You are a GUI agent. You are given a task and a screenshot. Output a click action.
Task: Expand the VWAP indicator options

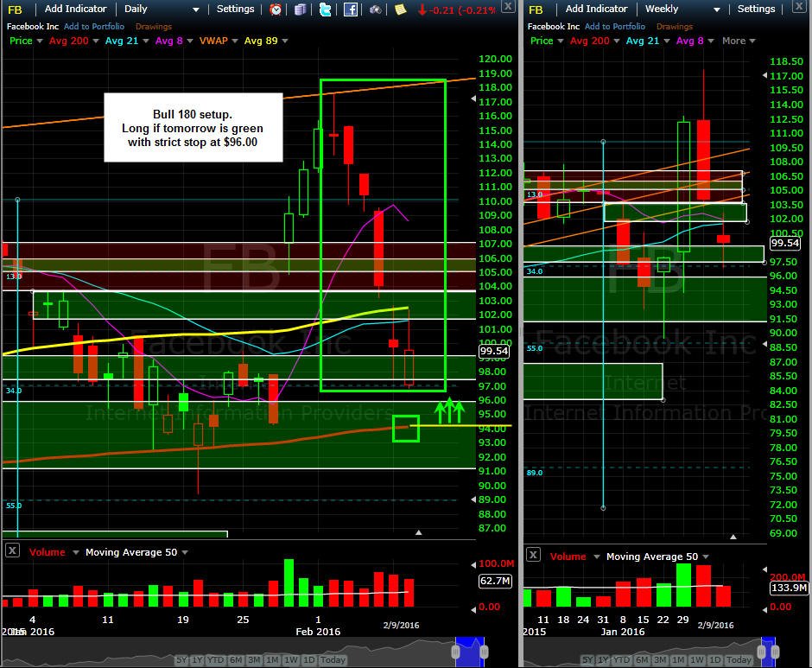[x=235, y=41]
